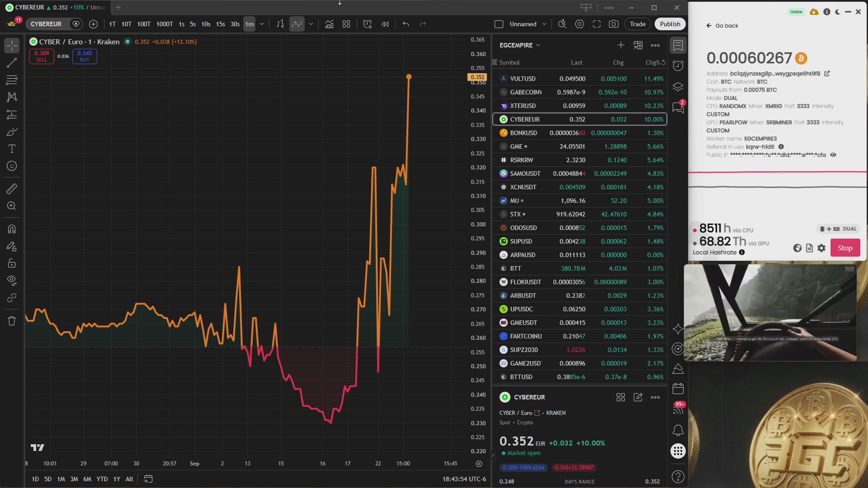Click the trash icon to remove drawings
This screenshot has height=488, width=868.
12,321
